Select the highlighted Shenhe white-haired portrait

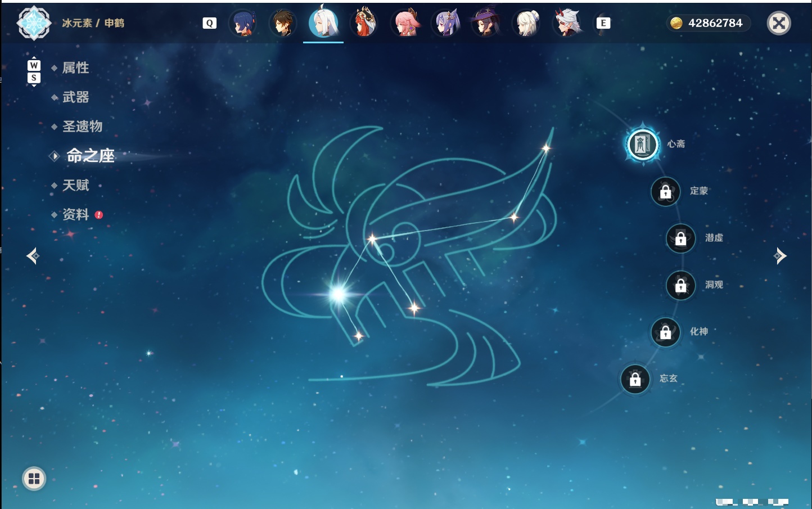click(x=323, y=22)
